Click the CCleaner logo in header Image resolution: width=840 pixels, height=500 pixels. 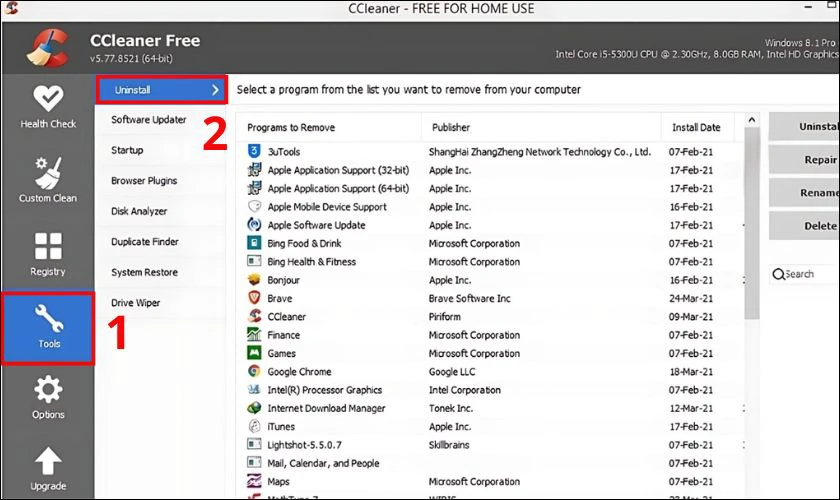47,48
